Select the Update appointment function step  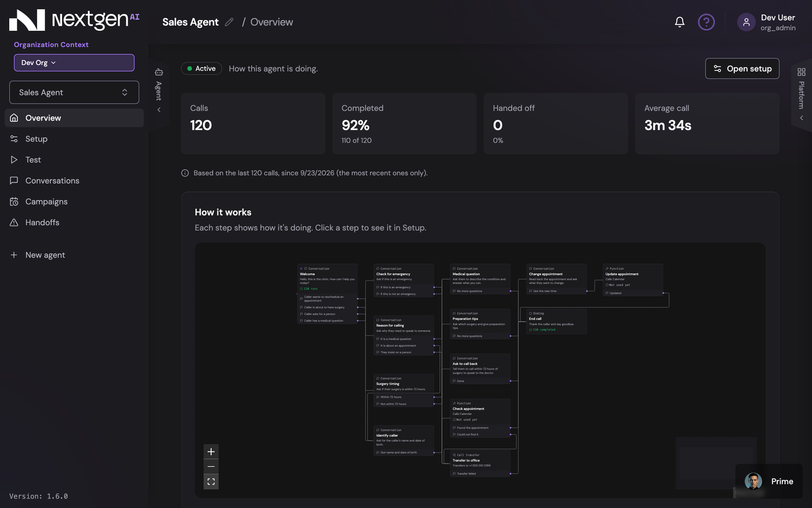pyautogui.click(x=633, y=280)
